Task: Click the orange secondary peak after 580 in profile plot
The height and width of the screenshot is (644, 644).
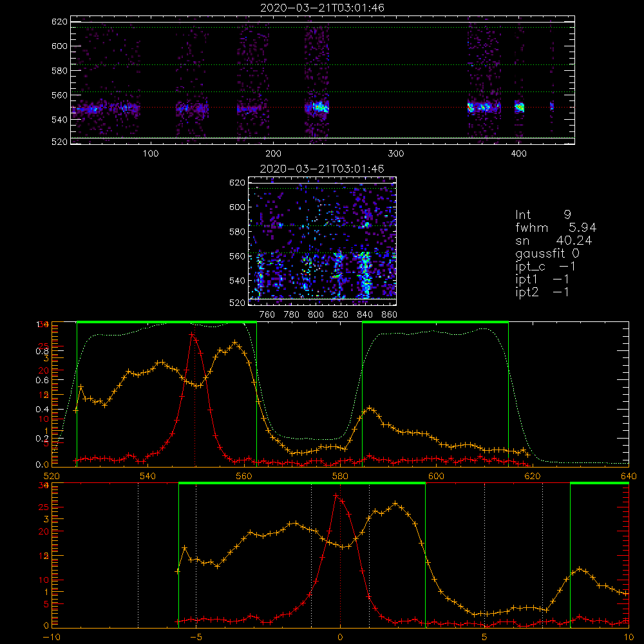Action: [369, 408]
